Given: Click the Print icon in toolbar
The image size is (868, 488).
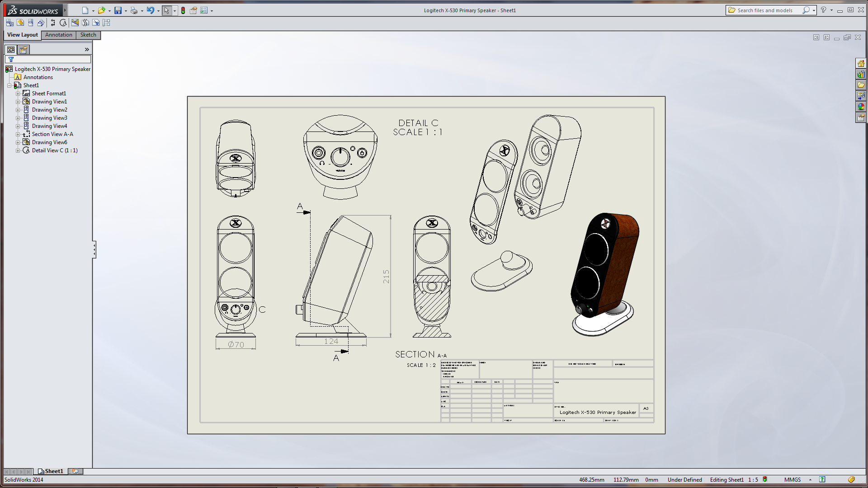Looking at the screenshot, I should (134, 10).
